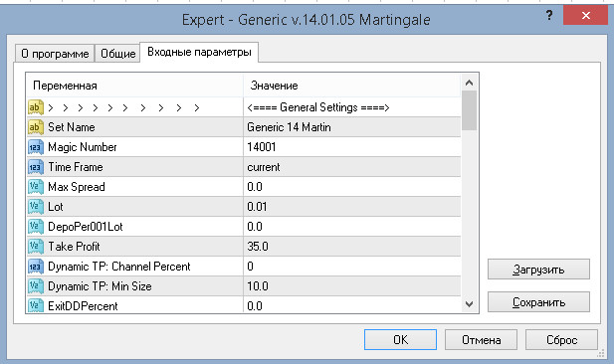Select the ExitDDPercent value 0.0
Viewport: 614px width, 364px height.
[x=255, y=306]
